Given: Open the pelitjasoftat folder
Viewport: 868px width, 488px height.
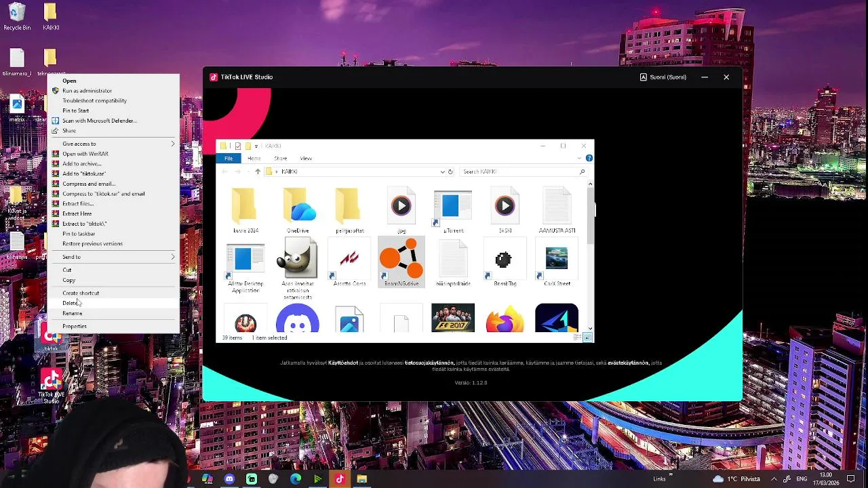Looking at the screenshot, I should click(x=350, y=211).
